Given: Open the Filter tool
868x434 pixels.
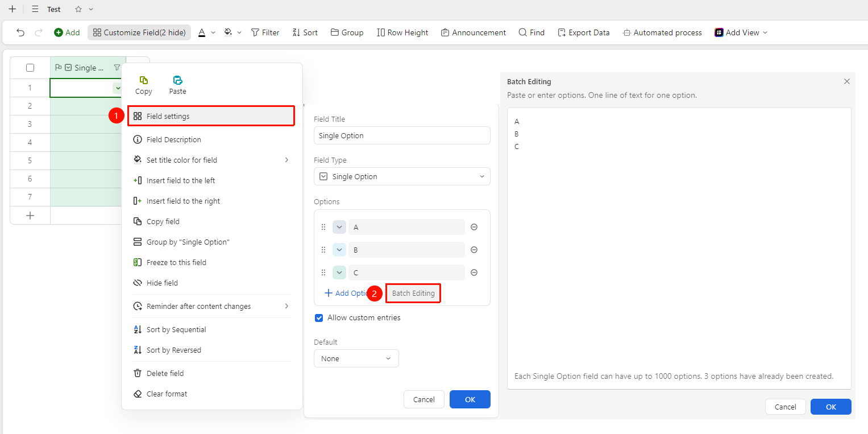Looking at the screenshot, I should point(265,32).
